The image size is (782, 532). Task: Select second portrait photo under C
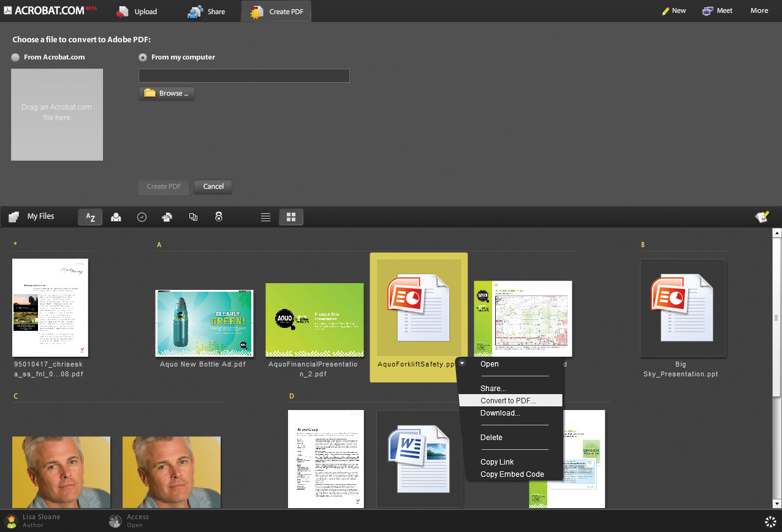click(x=172, y=472)
